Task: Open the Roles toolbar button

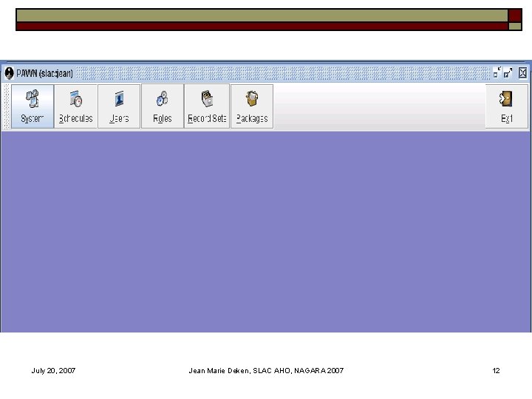Action: tap(163, 106)
